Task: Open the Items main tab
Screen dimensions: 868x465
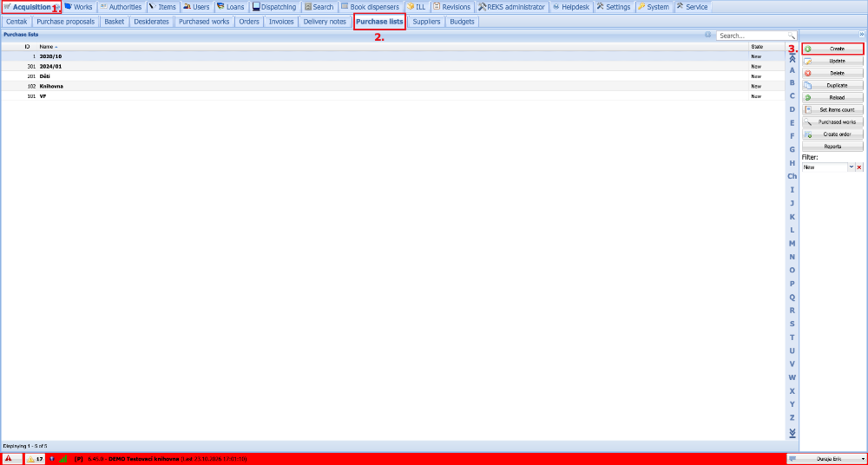Action: coord(162,7)
